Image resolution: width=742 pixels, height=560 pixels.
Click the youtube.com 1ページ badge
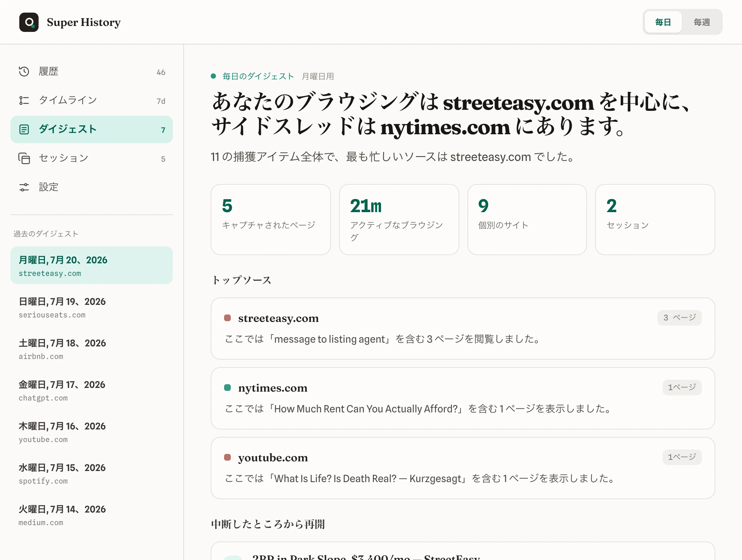pyautogui.click(x=682, y=457)
